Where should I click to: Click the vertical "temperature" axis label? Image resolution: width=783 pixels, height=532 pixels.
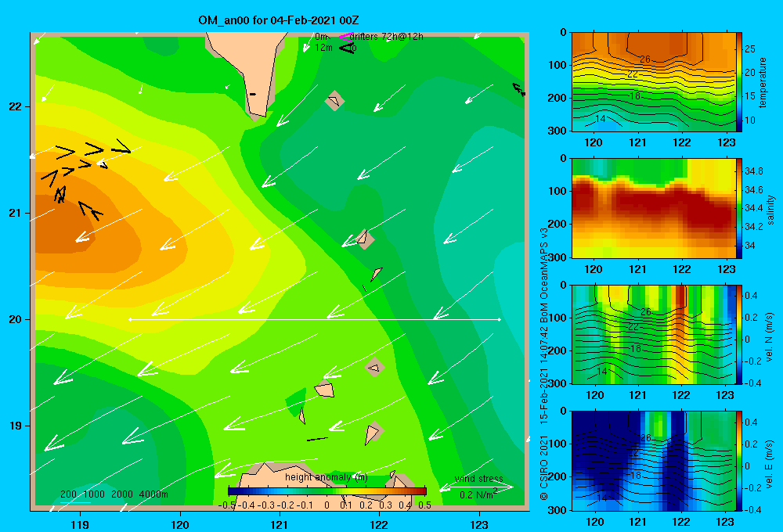[x=763, y=82]
